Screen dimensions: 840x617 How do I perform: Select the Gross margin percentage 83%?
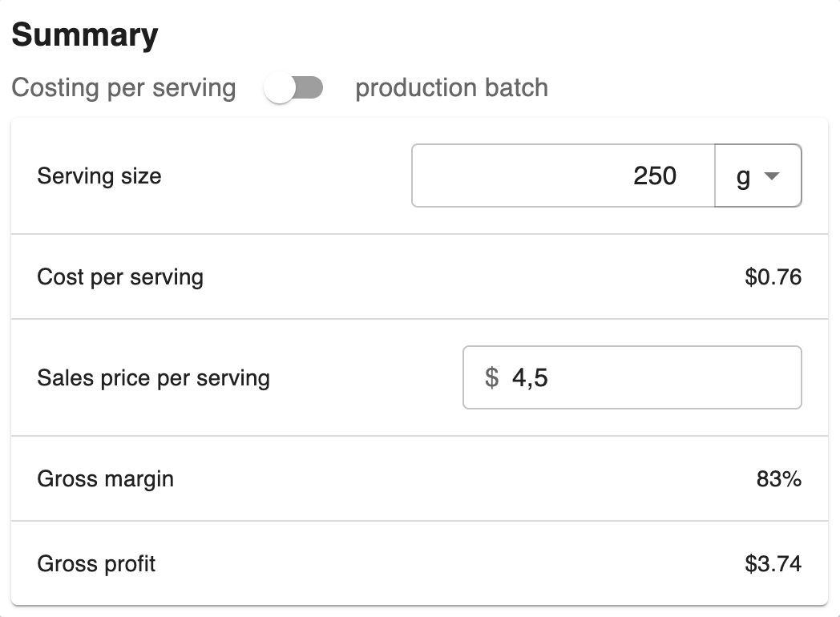click(778, 478)
